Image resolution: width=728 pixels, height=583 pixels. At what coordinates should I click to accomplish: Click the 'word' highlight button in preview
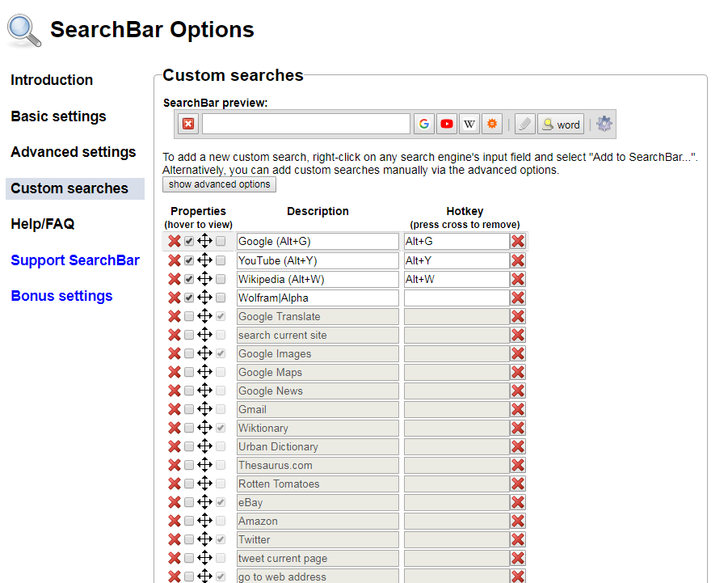coord(561,124)
